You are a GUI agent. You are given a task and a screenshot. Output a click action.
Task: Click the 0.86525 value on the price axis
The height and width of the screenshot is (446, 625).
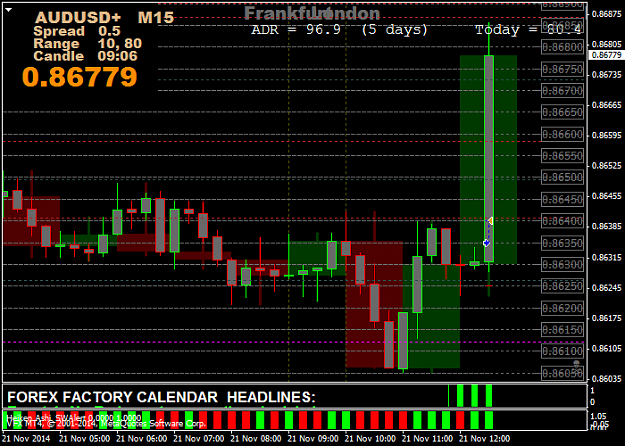pyautogui.click(x=607, y=165)
